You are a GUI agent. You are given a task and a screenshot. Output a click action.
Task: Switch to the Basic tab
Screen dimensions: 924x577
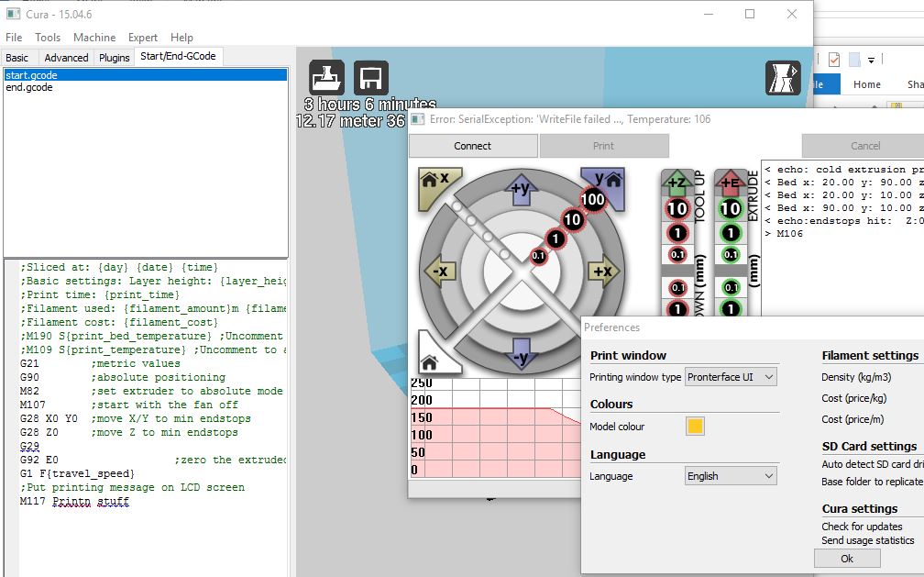click(17, 57)
